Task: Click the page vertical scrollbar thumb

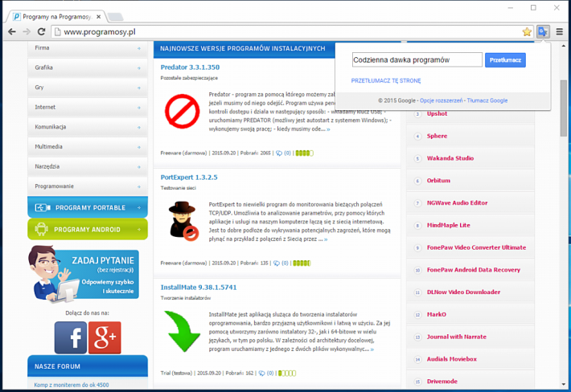Action: (x=564, y=108)
